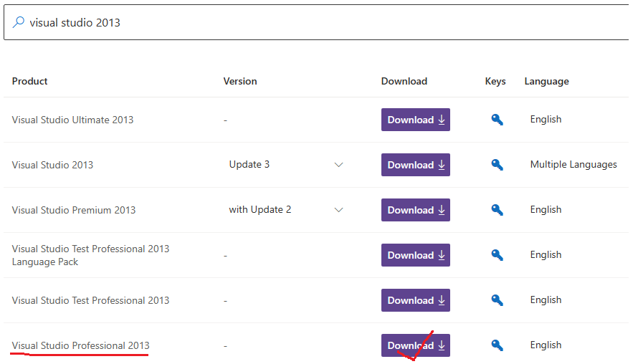The width and height of the screenshot is (638, 364).
Task: Click 'English' in Visual Studio Professional 2013 row
Action: pos(546,345)
